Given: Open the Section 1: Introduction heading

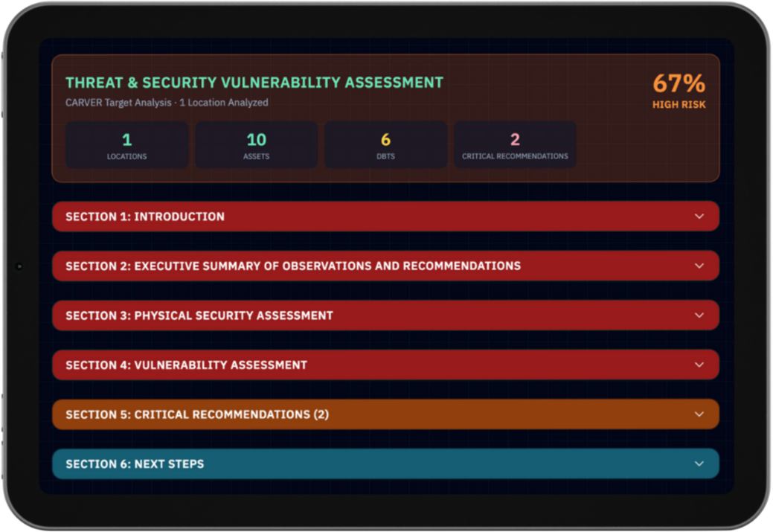Looking at the screenshot, I should point(145,217).
